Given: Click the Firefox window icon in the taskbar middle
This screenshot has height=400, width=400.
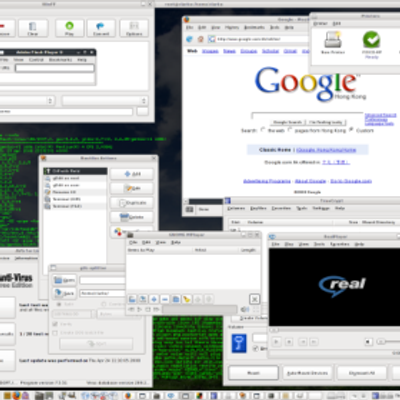Looking at the screenshot, I should pos(128,396).
